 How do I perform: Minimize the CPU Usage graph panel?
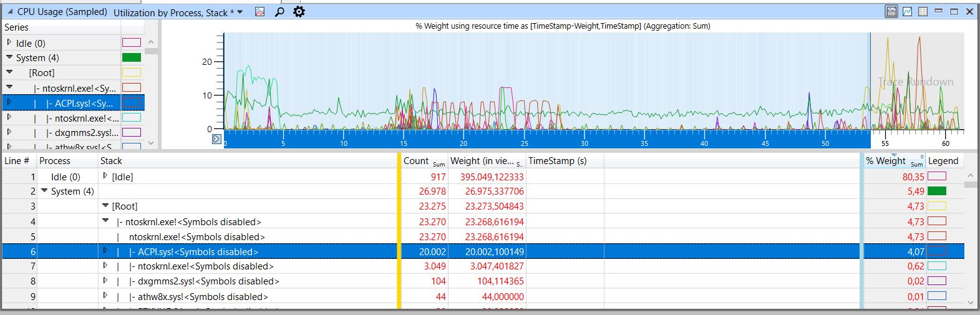click(938, 12)
